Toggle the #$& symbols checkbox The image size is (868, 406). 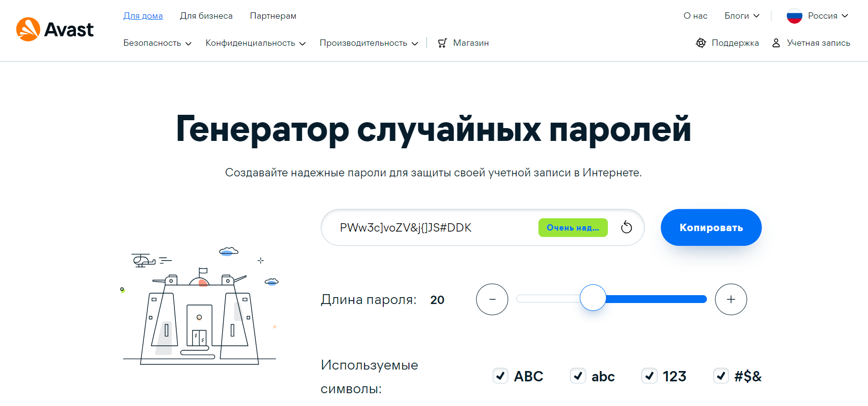click(721, 376)
